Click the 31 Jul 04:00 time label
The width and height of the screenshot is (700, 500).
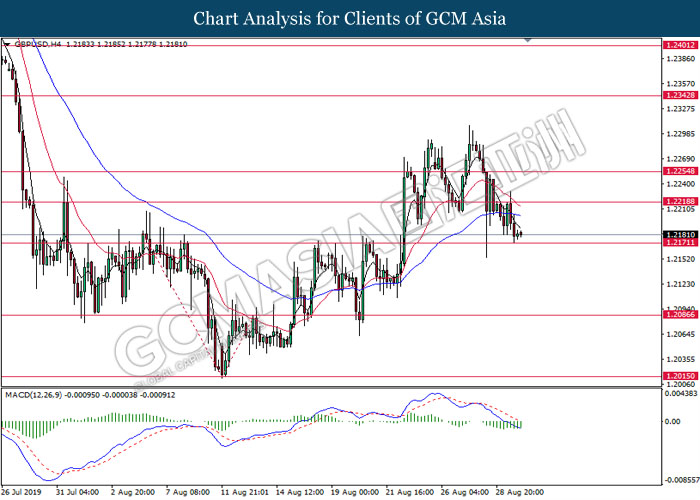pos(77,492)
